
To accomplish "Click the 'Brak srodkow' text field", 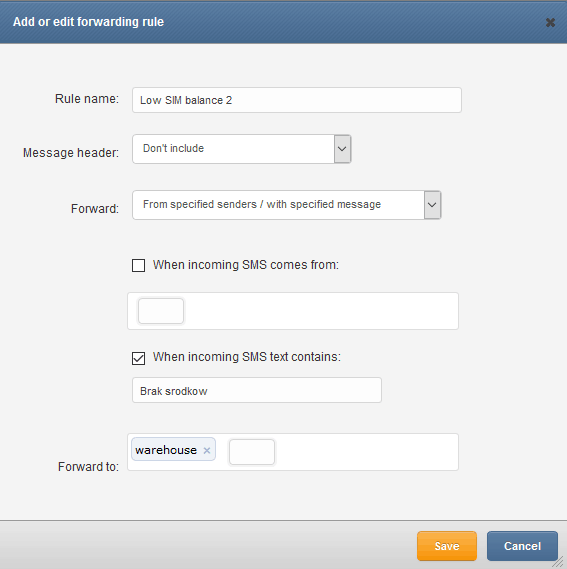I will 257,390.
